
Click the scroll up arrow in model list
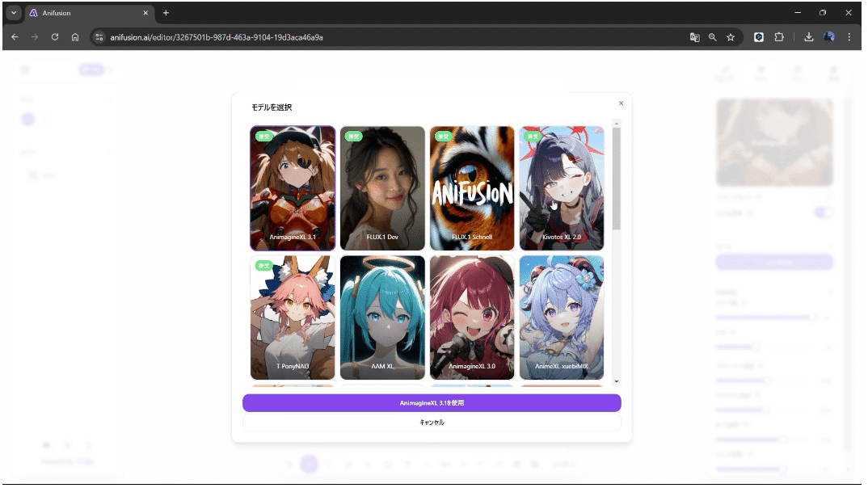[616, 124]
